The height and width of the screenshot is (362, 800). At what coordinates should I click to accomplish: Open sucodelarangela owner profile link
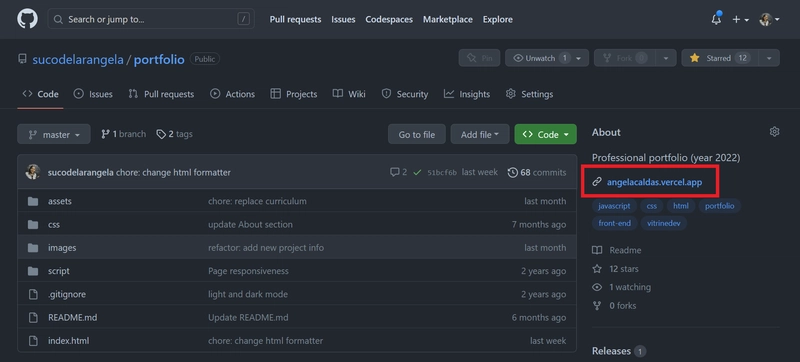pyautogui.click(x=78, y=60)
